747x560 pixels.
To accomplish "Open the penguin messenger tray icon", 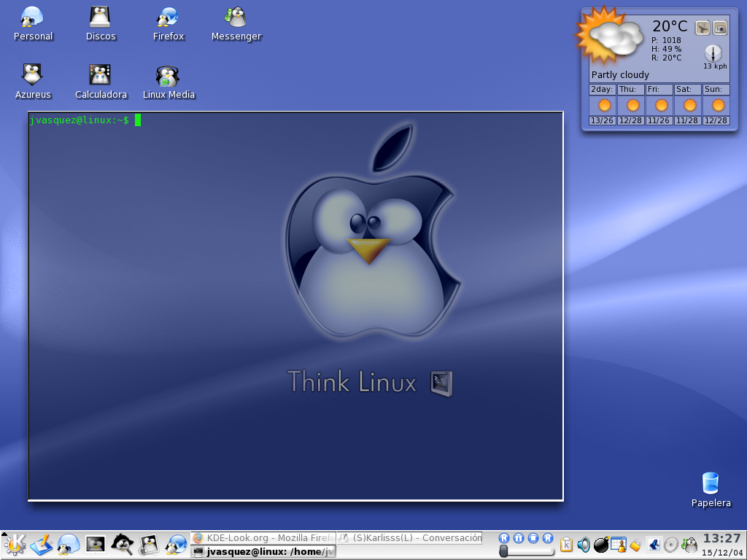I will [689, 544].
